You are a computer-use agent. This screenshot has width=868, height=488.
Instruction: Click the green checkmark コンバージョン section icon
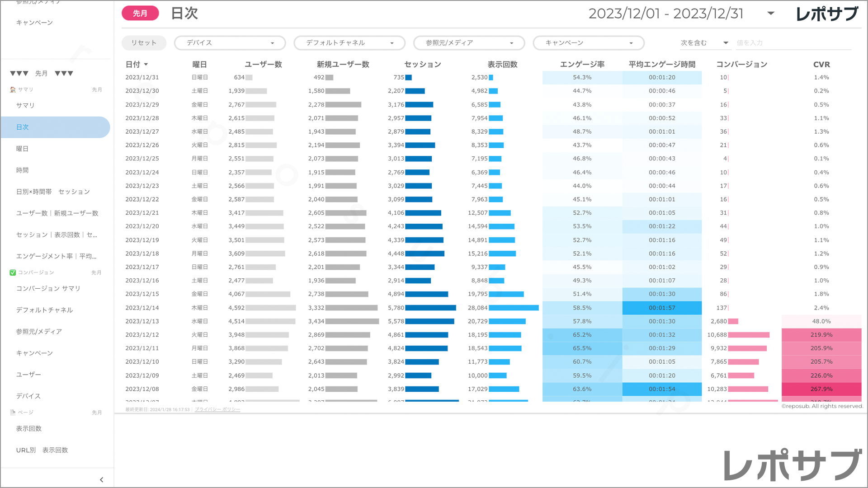[x=13, y=272]
